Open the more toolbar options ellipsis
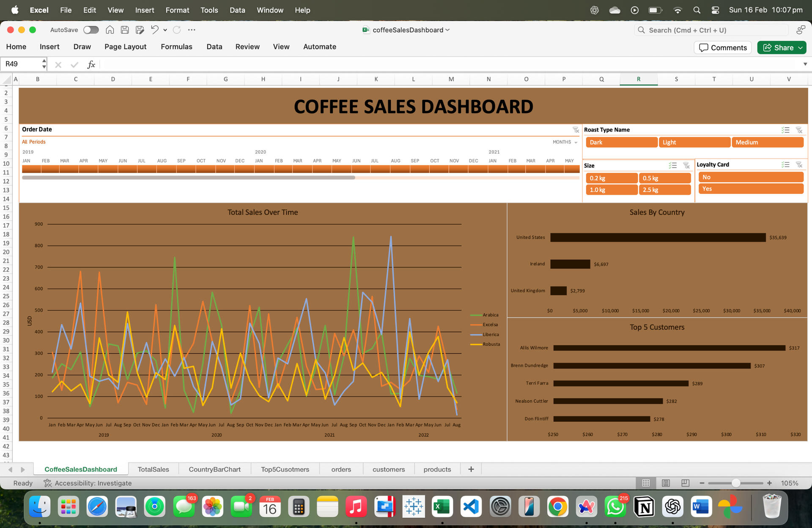Viewport: 812px width, 528px height. [x=192, y=30]
